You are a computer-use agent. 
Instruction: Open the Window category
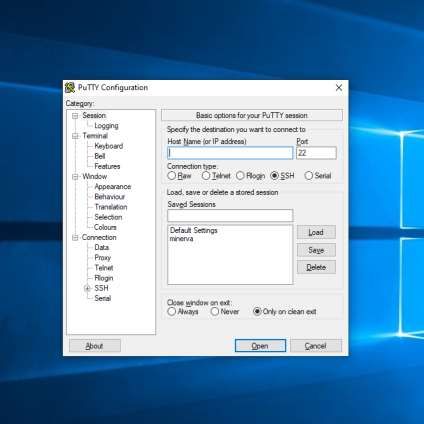point(95,176)
